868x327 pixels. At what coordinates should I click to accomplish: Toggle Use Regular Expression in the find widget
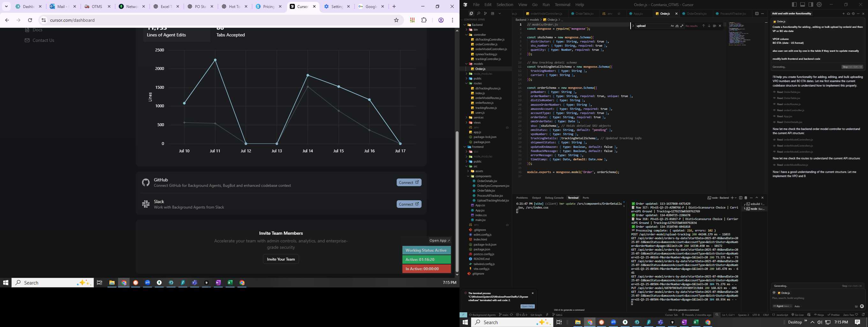click(x=682, y=26)
